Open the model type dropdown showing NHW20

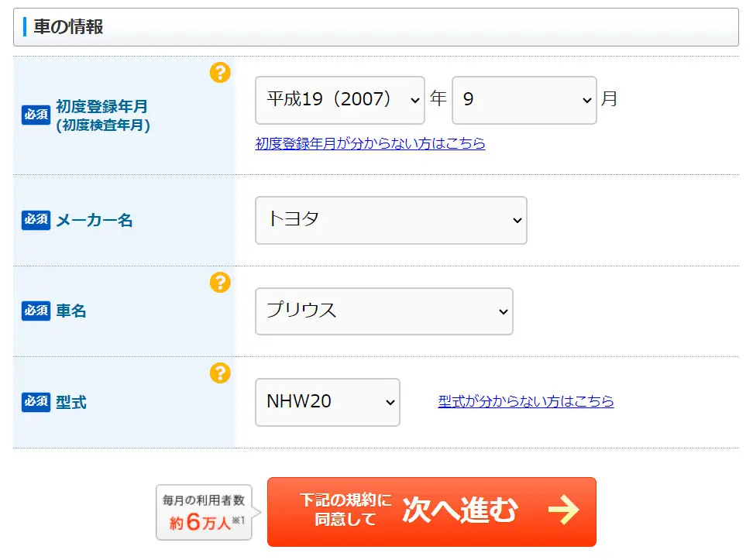[327, 402]
